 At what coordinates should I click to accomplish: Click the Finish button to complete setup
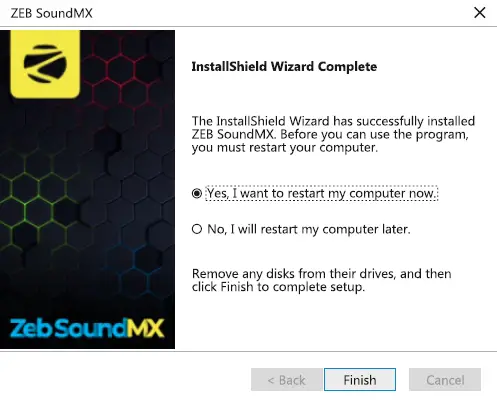(360, 380)
